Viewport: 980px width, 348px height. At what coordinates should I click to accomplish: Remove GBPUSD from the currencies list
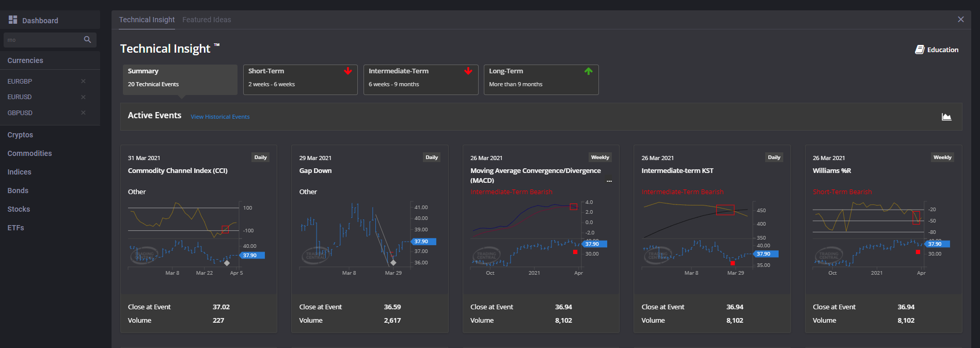pos(83,113)
